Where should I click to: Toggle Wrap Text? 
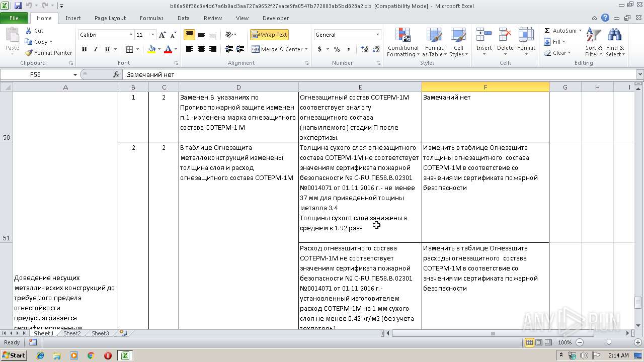click(x=269, y=35)
